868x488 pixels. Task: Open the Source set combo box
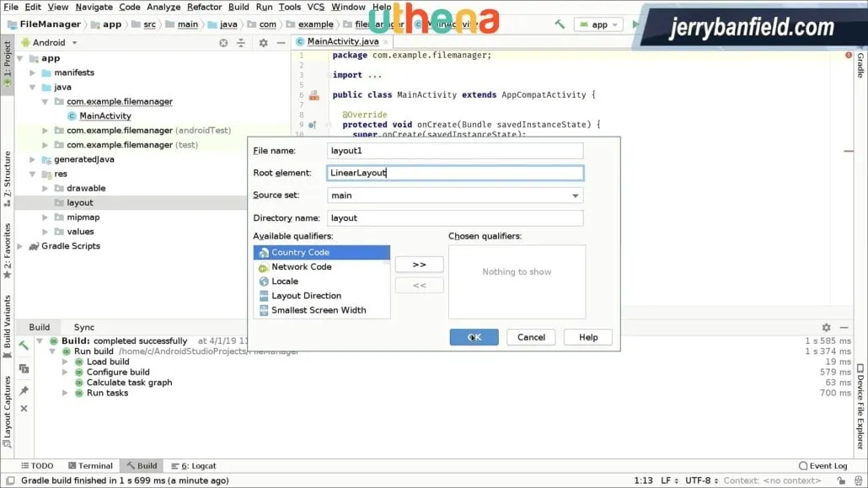coord(455,196)
